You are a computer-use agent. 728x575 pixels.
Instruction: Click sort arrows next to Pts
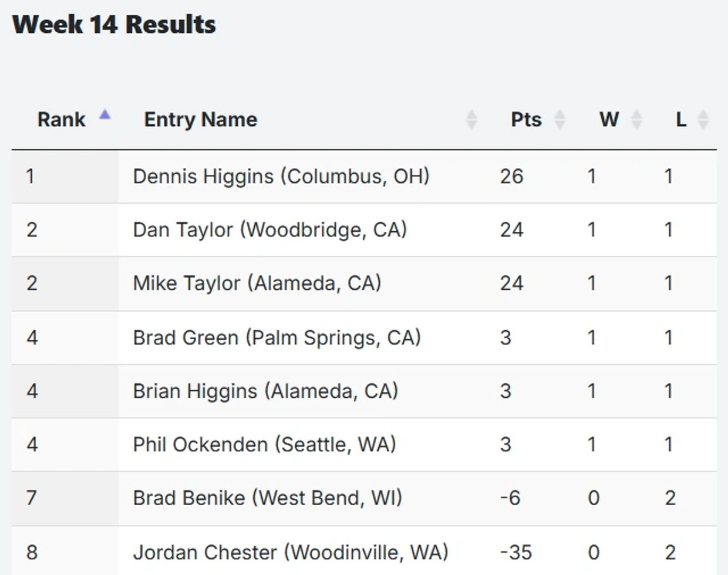tap(560, 120)
